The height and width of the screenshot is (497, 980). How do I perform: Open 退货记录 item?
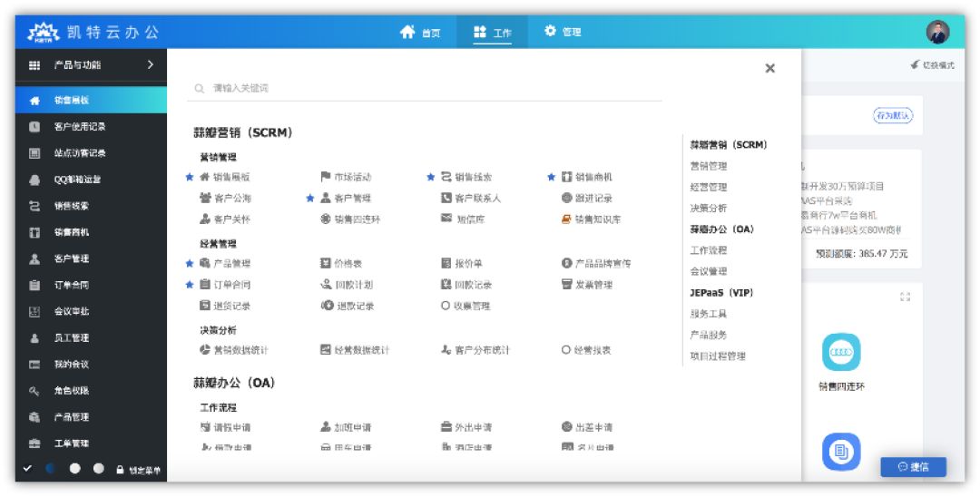[x=225, y=307]
